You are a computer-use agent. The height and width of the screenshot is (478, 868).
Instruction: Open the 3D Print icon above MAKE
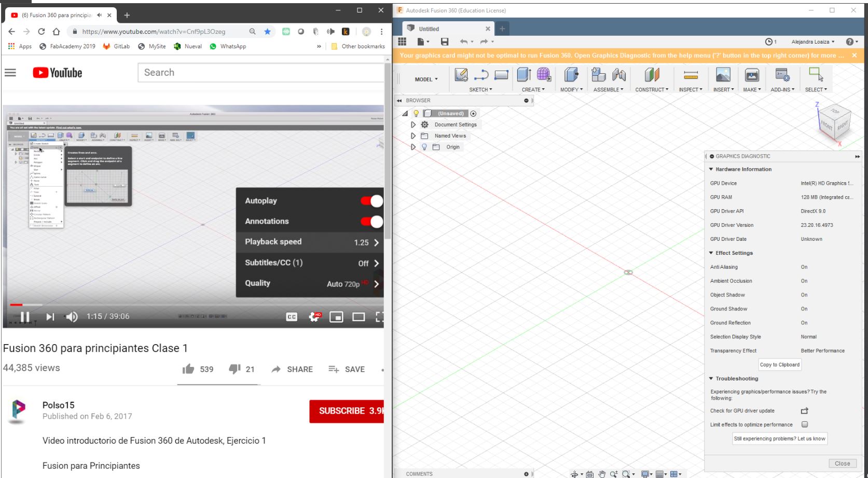click(x=752, y=75)
